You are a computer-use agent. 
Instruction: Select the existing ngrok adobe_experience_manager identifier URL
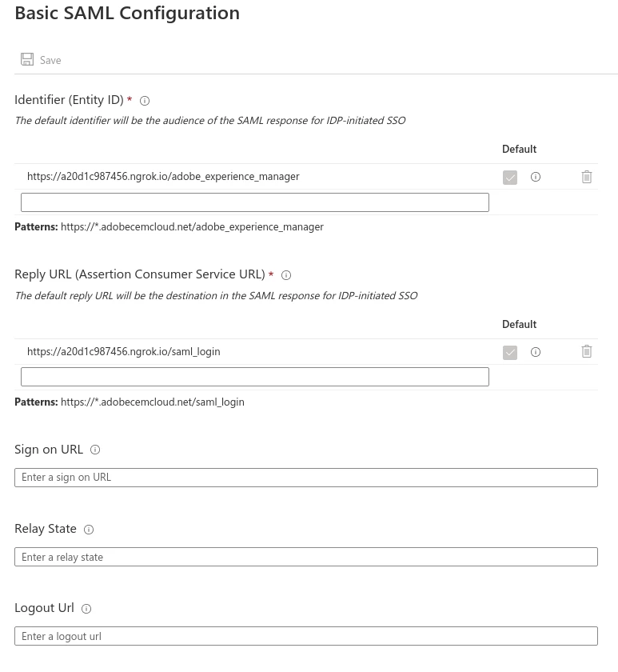(x=163, y=176)
